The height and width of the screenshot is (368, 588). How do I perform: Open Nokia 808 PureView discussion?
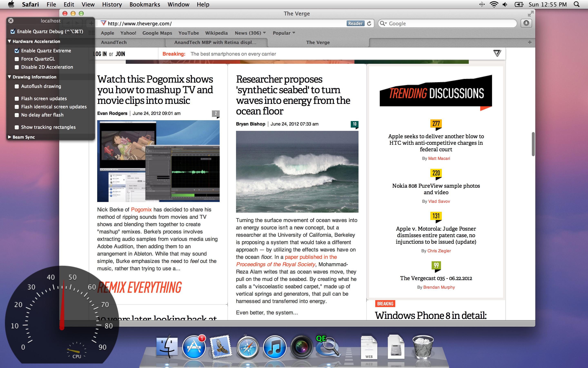(436, 189)
